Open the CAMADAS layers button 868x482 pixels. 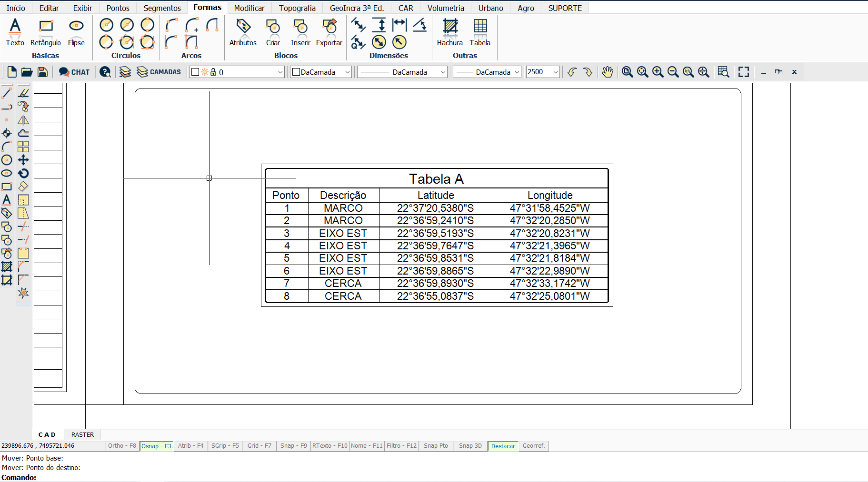click(x=159, y=72)
